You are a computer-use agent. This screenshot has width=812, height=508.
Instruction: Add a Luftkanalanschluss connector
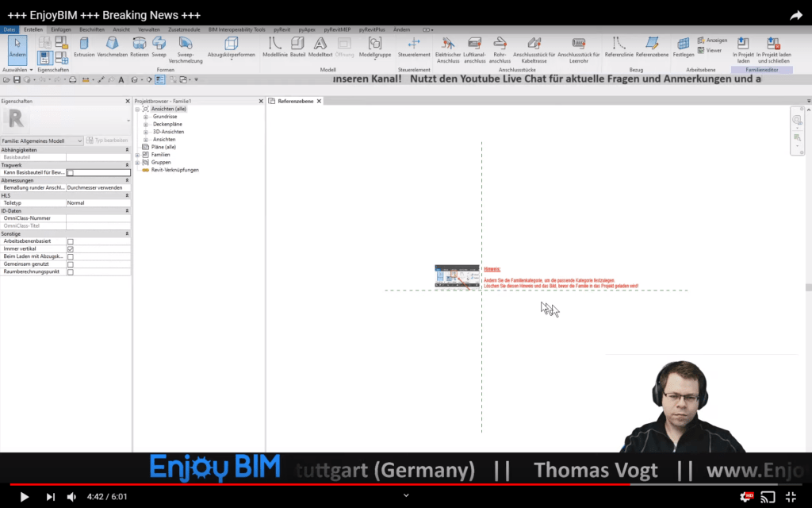(x=474, y=50)
